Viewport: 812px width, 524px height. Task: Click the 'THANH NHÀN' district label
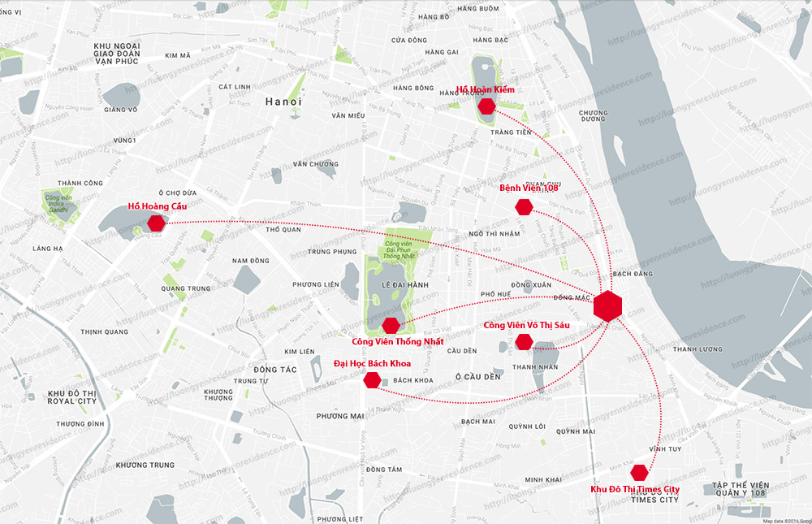point(535,367)
